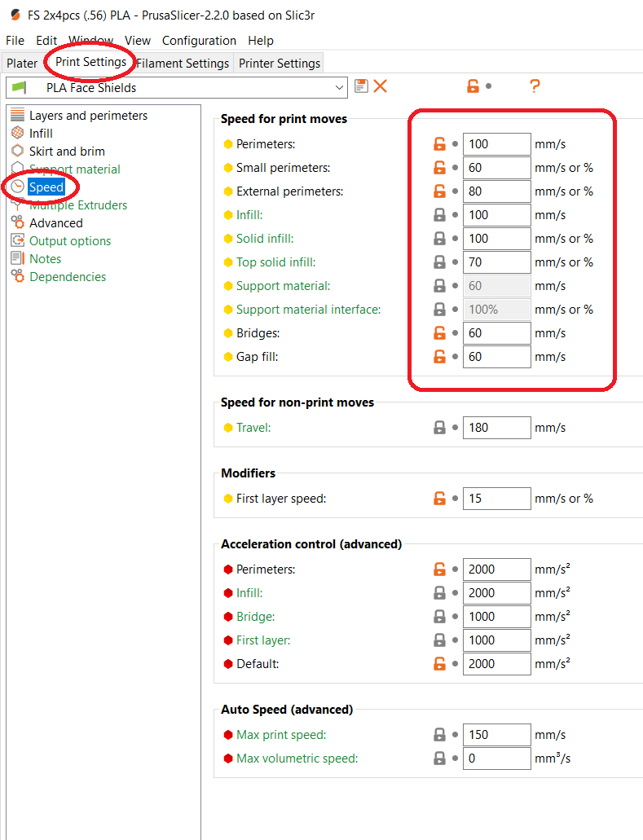Toggle the orange lock next to Perimeters speed
643x840 pixels.
point(440,144)
